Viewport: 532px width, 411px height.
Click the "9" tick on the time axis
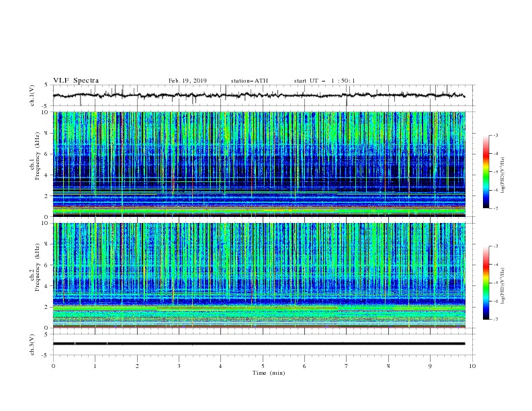430,366
